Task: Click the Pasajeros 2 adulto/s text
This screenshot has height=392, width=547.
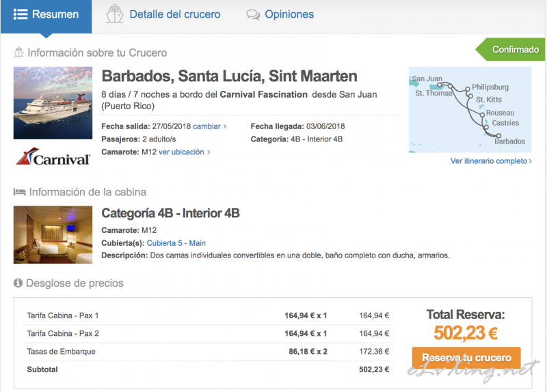Action: point(139,139)
